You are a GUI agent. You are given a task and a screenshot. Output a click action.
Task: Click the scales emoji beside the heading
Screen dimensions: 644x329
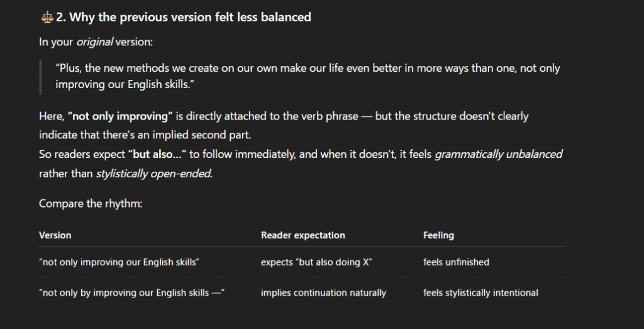47,18
